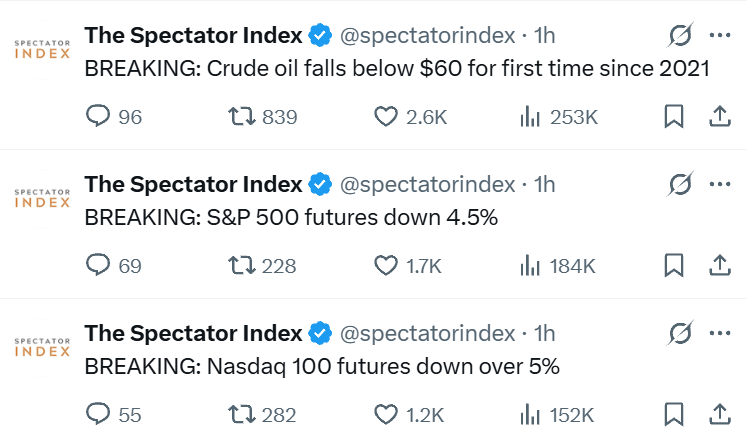
Task: Repost the S&P 500 futures tweet
Action: click(x=239, y=266)
